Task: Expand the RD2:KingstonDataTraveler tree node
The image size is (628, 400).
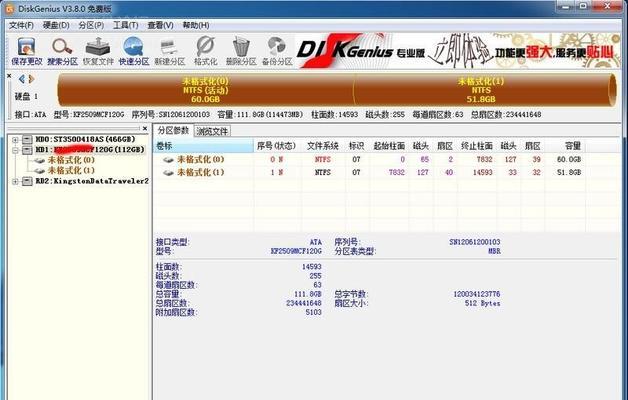Action: 15,181
